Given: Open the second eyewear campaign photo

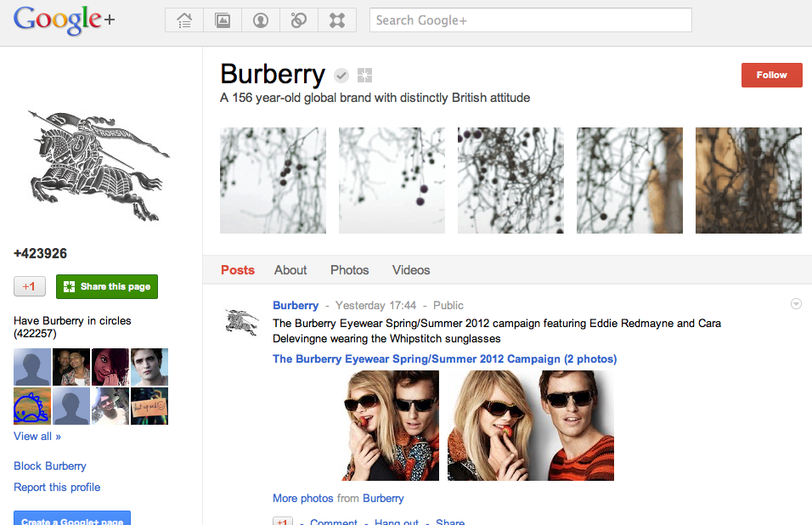Looking at the screenshot, I should coord(531,426).
